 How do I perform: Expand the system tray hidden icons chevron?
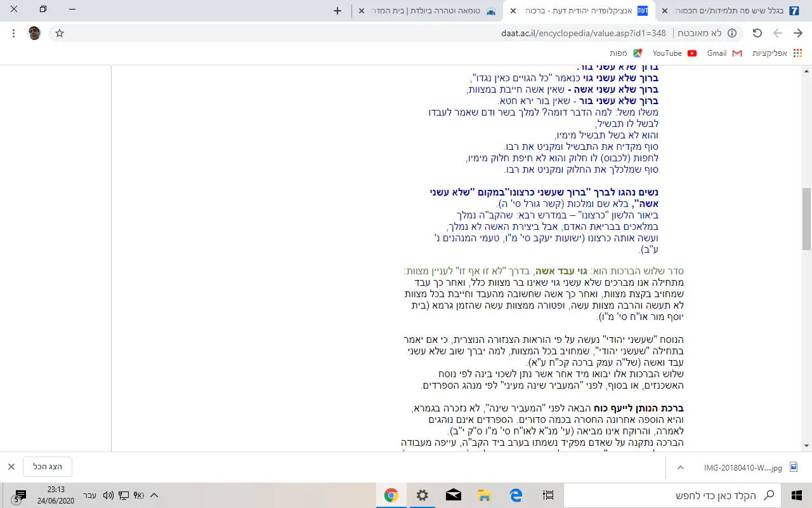[x=154, y=495]
